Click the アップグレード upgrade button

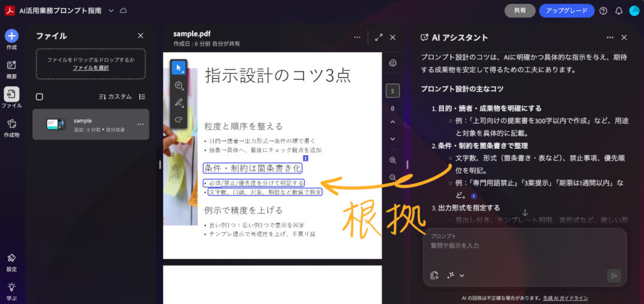tap(567, 11)
